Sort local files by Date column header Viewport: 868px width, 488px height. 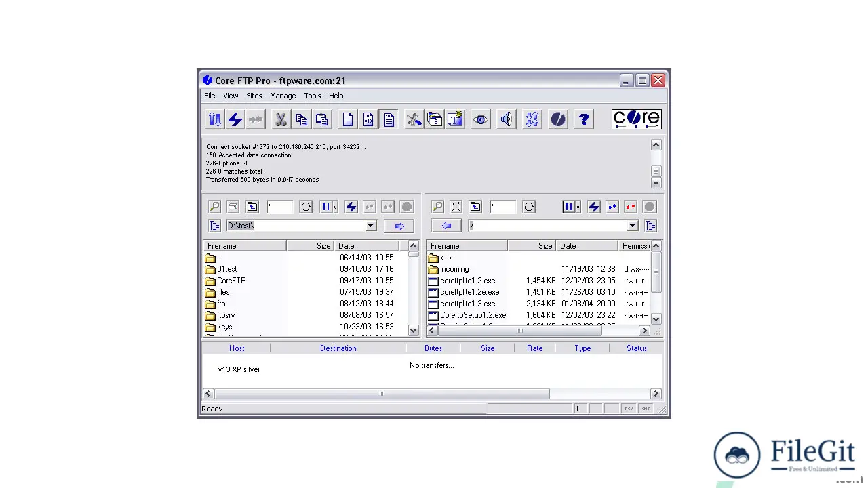pyautogui.click(x=366, y=246)
